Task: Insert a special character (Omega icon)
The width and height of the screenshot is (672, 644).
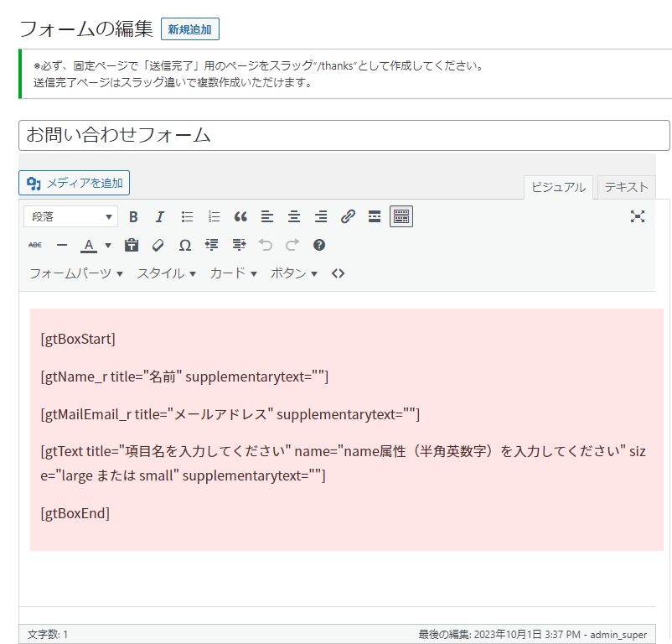Action: click(x=185, y=245)
